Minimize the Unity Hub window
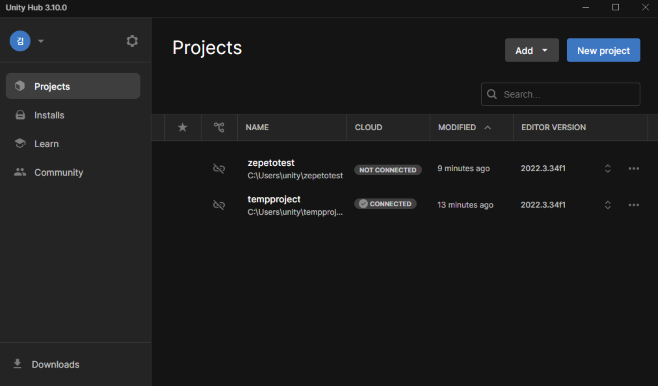Screen dimensions: 658x386 586,8
